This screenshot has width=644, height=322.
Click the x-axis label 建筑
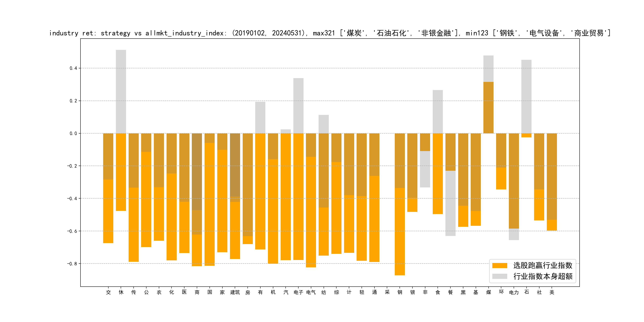coord(235,292)
